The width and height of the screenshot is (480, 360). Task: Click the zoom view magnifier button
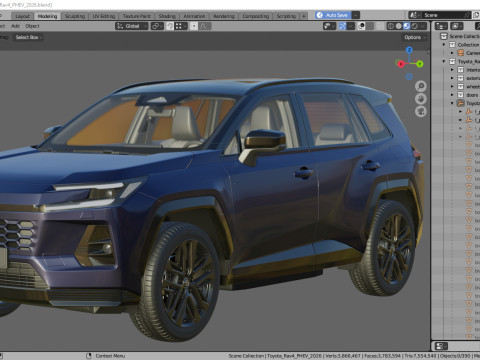click(x=421, y=86)
